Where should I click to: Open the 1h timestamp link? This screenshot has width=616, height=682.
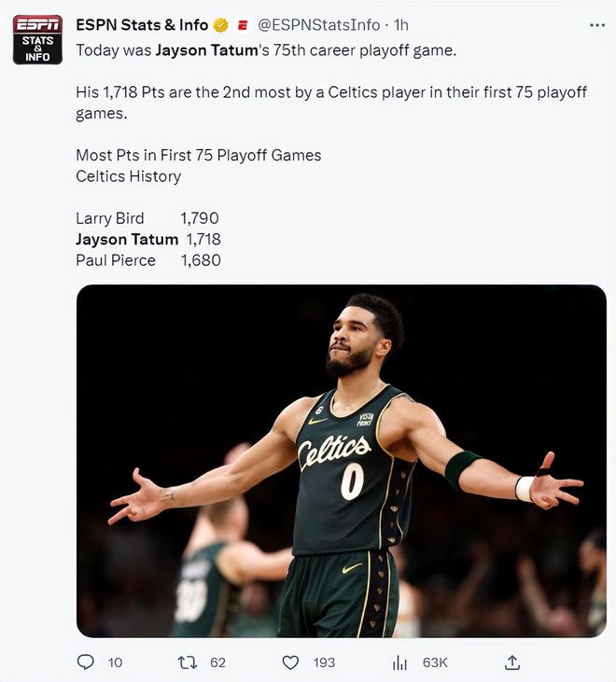[401, 25]
